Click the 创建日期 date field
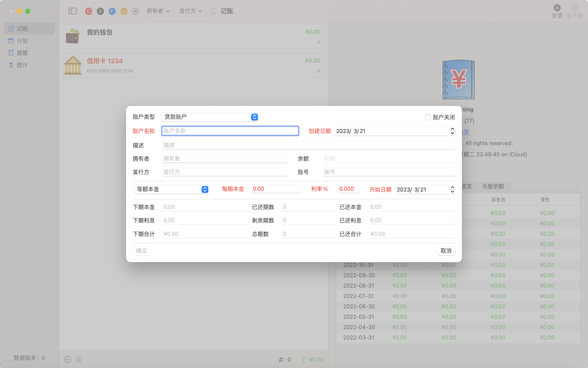This screenshot has height=368, width=588. click(x=391, y=131)
